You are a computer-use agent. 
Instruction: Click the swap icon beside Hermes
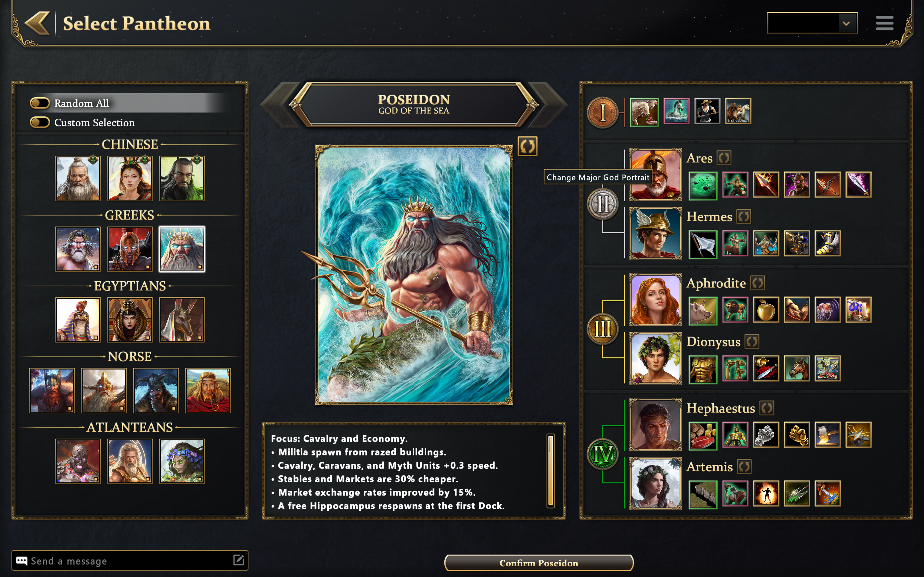click(x=743, y=216)
